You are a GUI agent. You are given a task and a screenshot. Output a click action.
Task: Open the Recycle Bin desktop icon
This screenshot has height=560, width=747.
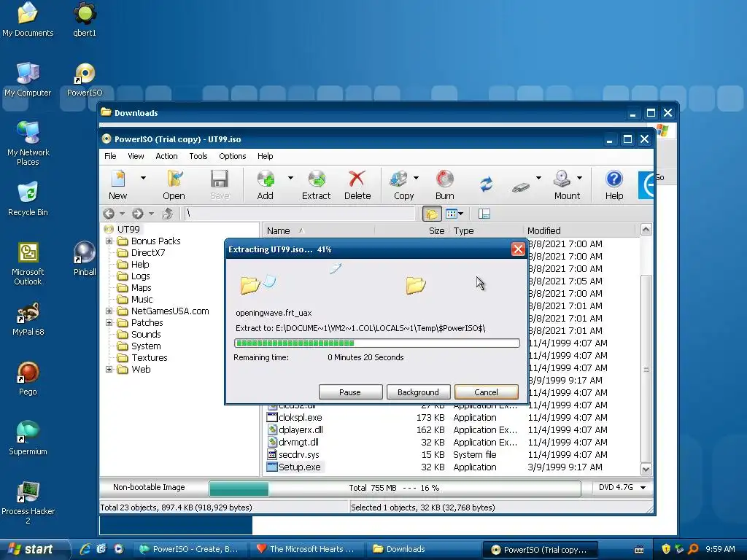point(28,199)
